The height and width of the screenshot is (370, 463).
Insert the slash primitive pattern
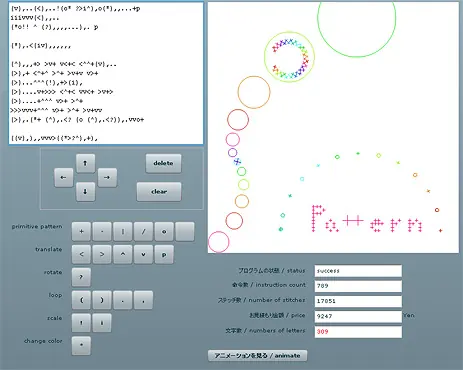143,232
